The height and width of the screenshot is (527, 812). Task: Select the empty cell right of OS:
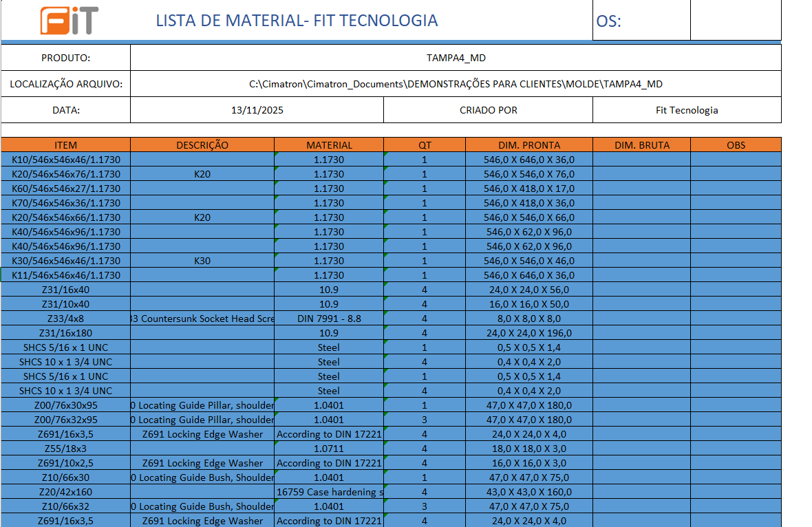(x=735, y=21)
